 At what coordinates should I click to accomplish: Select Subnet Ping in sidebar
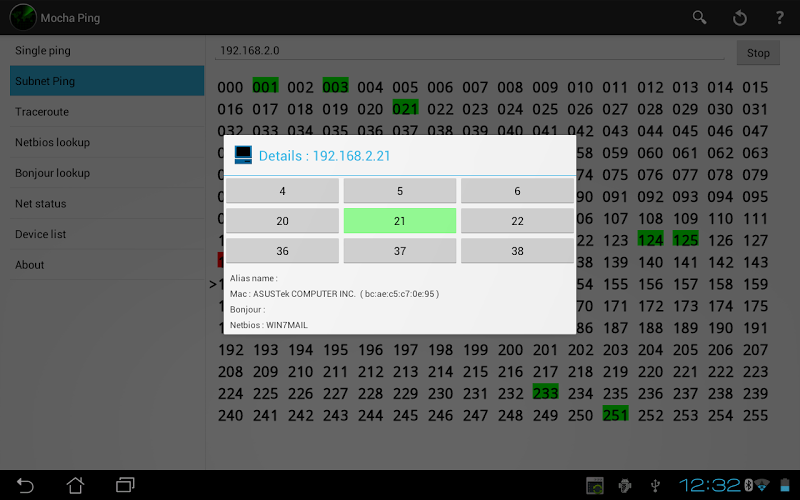coord(107,81)
